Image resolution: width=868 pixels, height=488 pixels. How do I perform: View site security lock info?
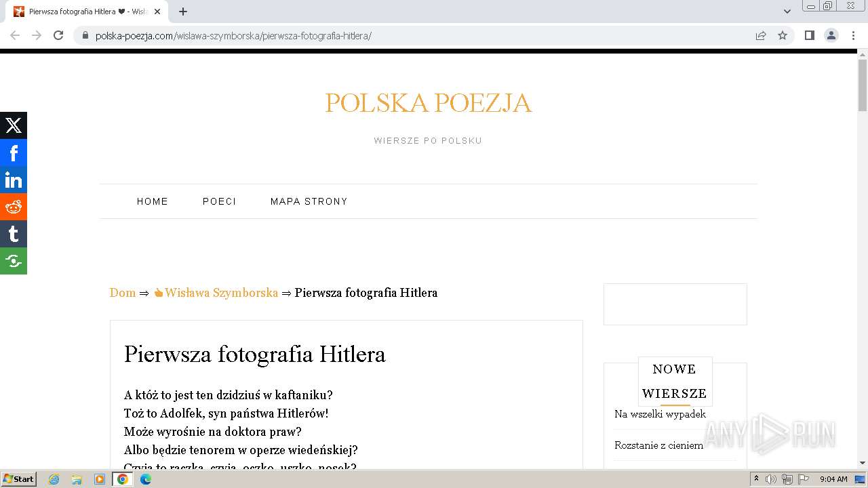tap(85, 35)
